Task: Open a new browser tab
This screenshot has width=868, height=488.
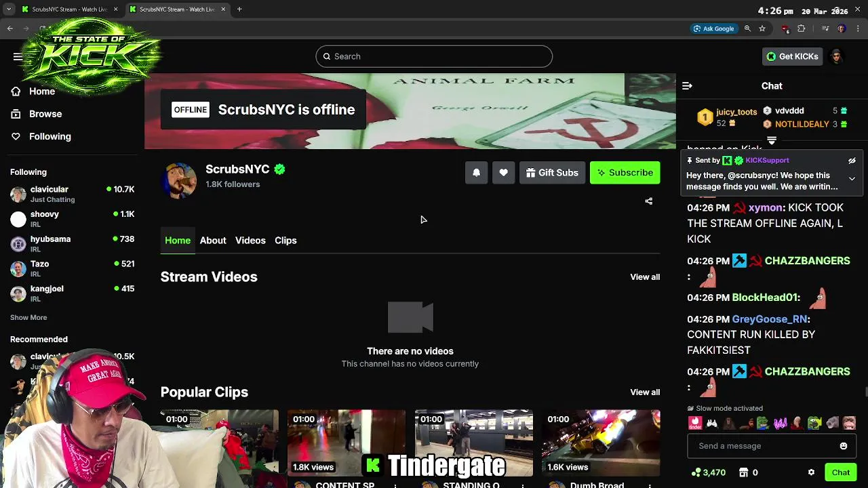Action: pyautogui.click(x=239, y=9)
